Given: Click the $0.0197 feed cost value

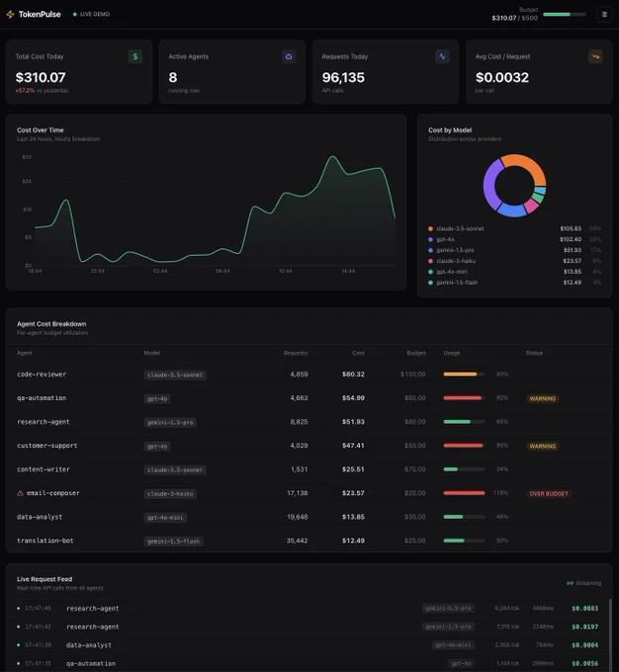Looking at the screenshot, I should coord(584,627).
